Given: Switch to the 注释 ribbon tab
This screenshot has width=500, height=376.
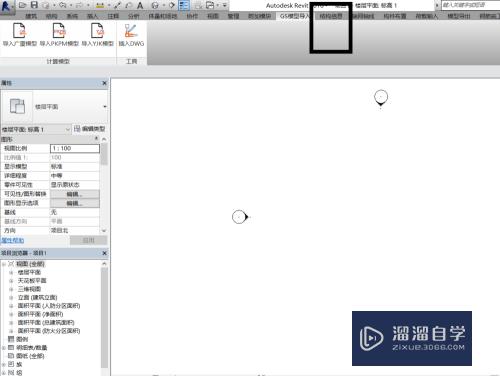Looking at the screenshot, I should 113,16.
